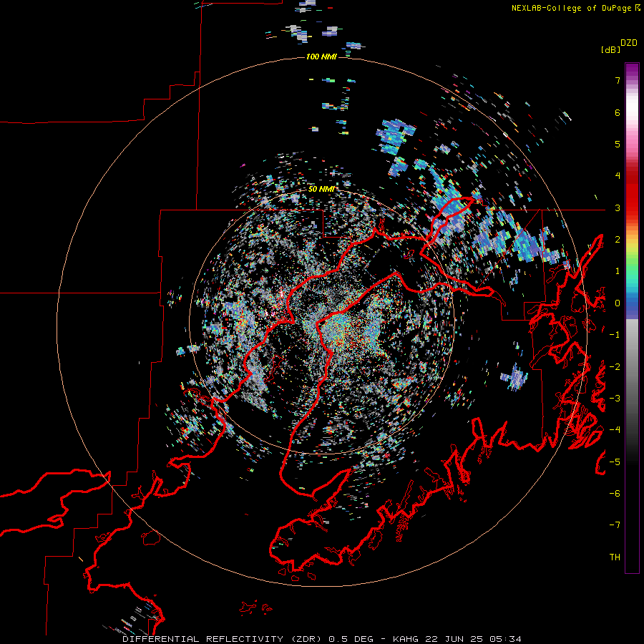The image size is (644, 644).
Task: Click the [dB] unit label
Action: [x=610, y=49]
